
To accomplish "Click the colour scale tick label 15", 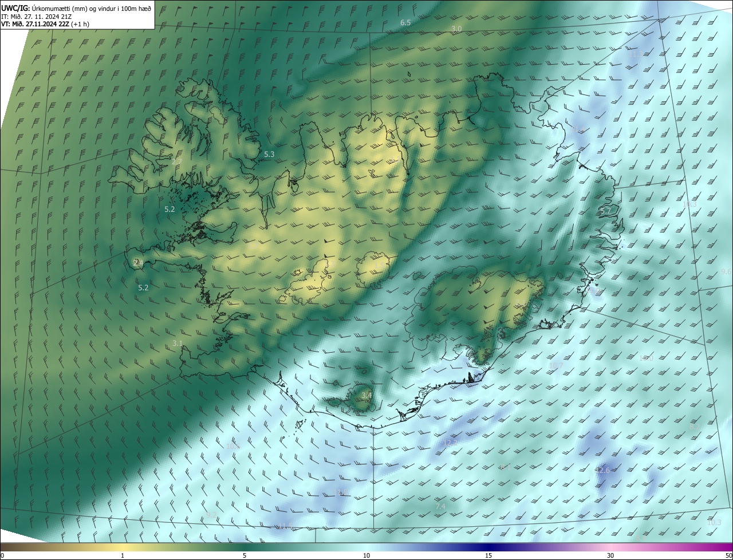I will click(488, 556).
